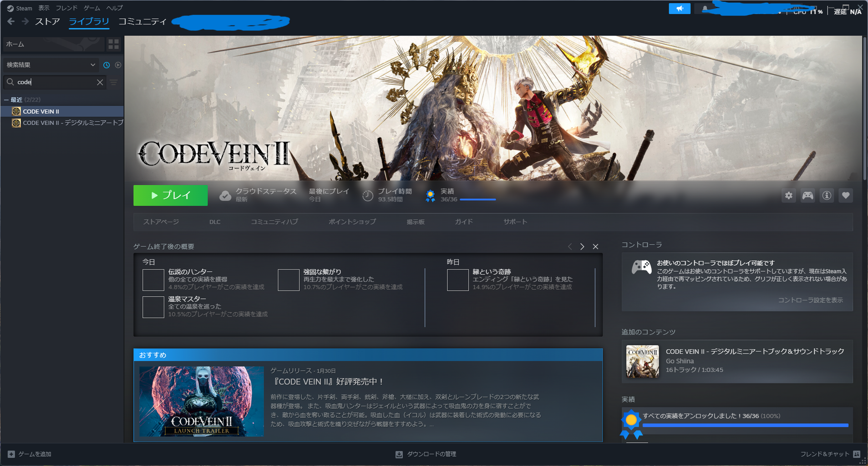Select CODE VEIN II デジタルミニアートブック entry
The width and height of the screenshot is (868, 466).
(x=62, y=123)
